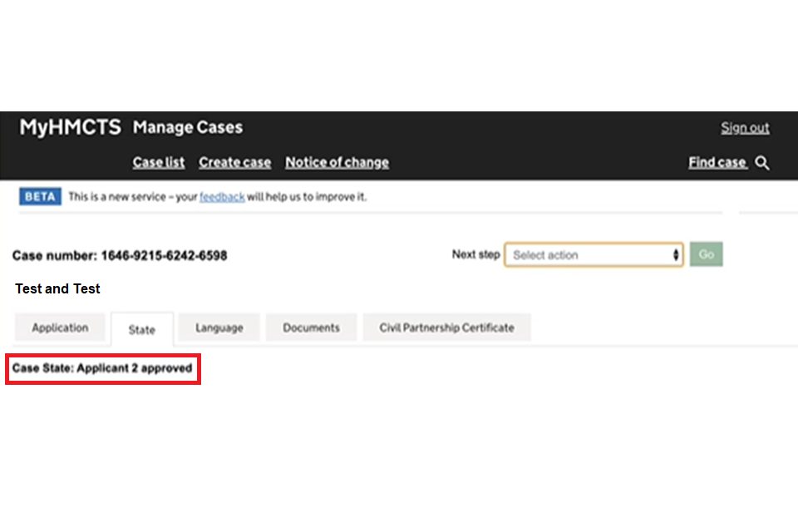Click the magnifying glass search icon
The image size is (798, 532).
click(762, 163)
